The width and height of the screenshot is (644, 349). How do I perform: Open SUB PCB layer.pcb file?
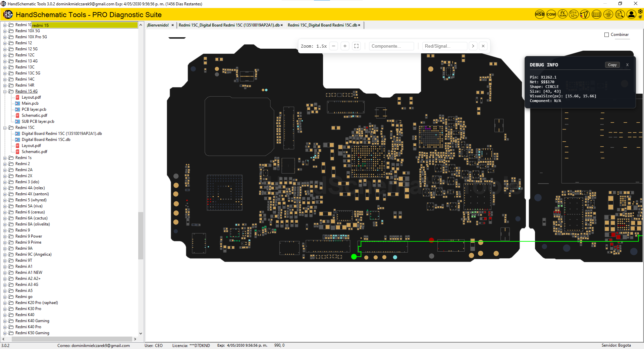point(38,121)
